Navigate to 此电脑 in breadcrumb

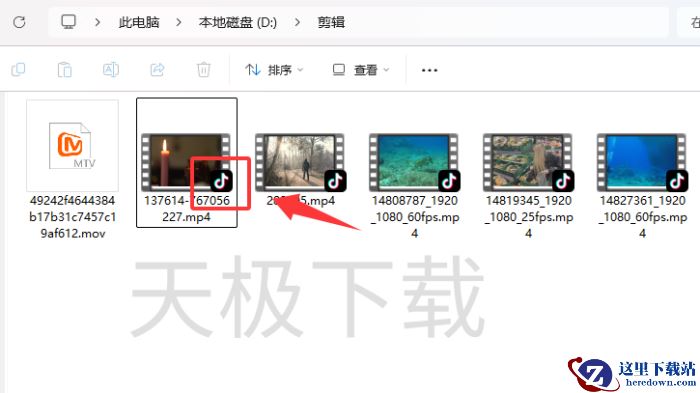pos(139,22)
